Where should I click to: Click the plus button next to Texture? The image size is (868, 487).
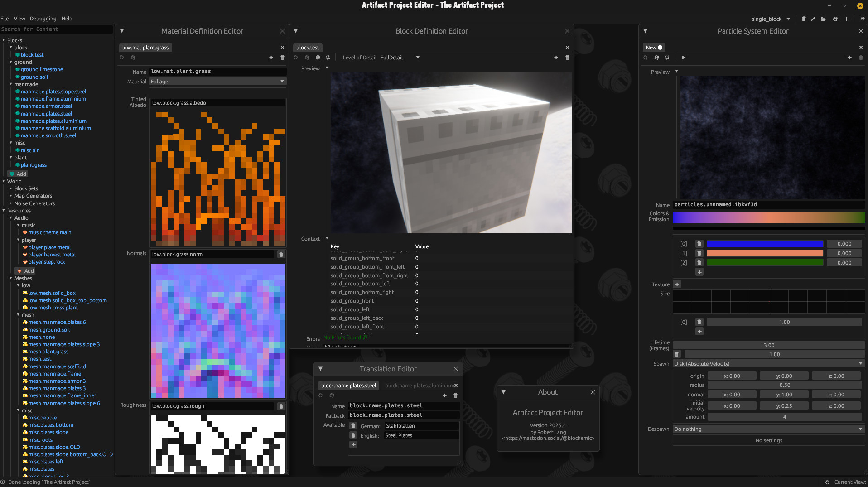pyautogui.click(x=677, y=284)
